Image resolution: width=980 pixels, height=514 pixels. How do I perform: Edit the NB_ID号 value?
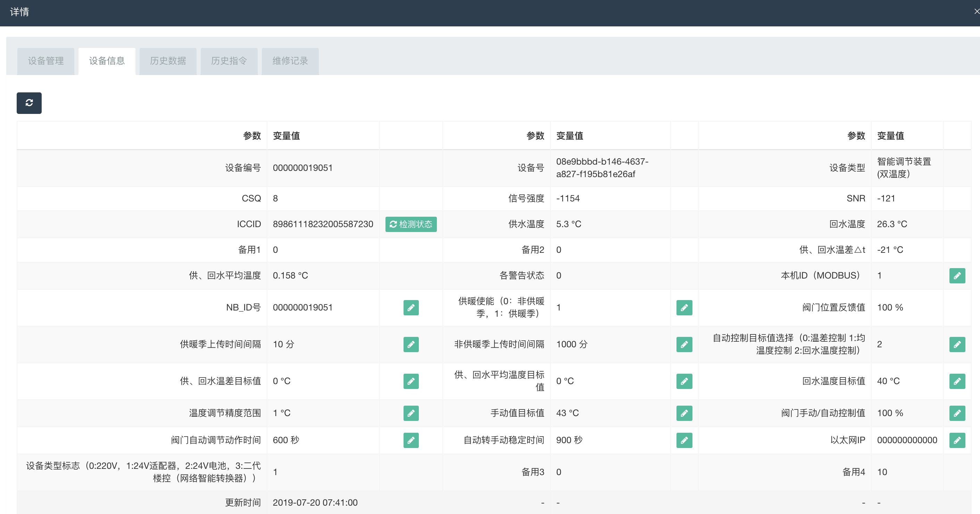tap(411, 307)
